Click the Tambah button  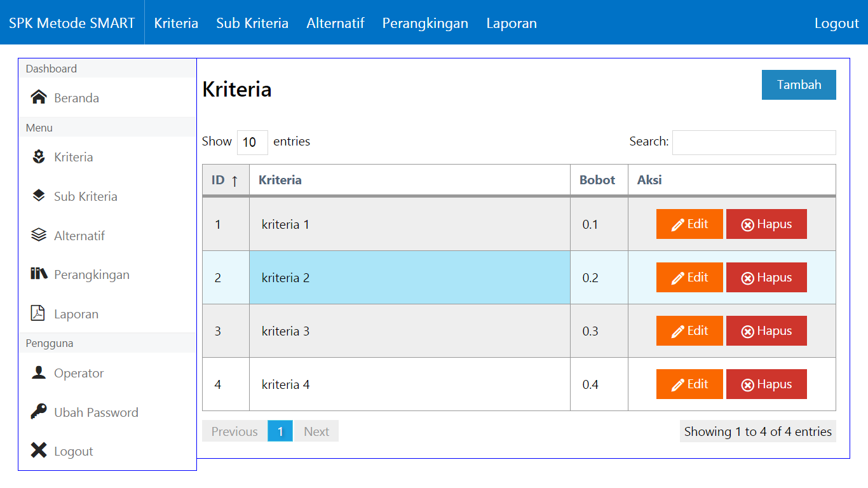(799, 85)
